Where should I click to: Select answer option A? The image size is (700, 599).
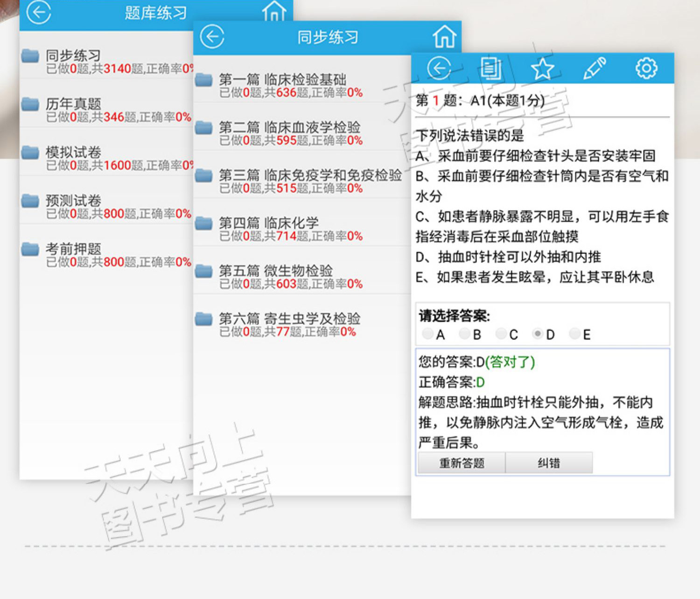(434, 334)
